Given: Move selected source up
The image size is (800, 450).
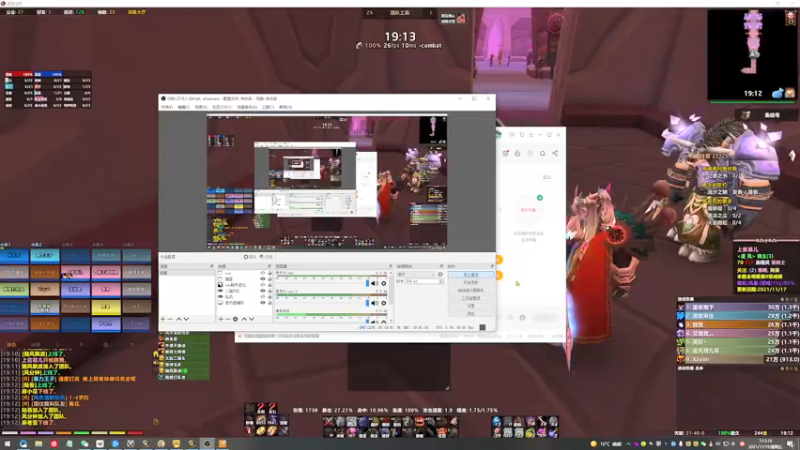Looking at the screenshot, I should click(x=244, y=319).
